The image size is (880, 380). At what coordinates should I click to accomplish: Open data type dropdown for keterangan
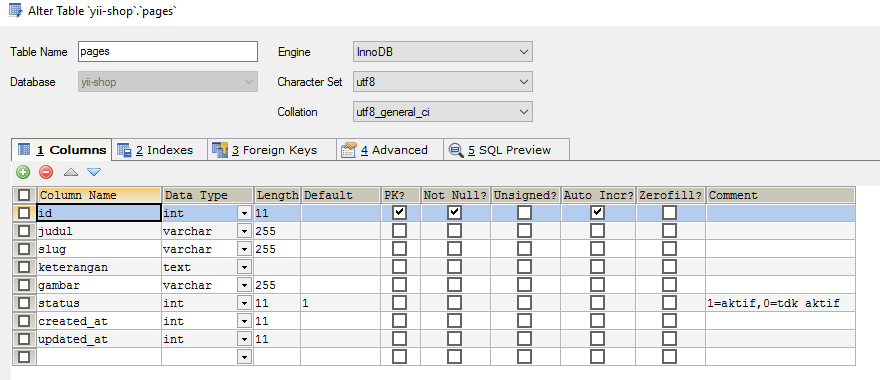pos(244,267)
